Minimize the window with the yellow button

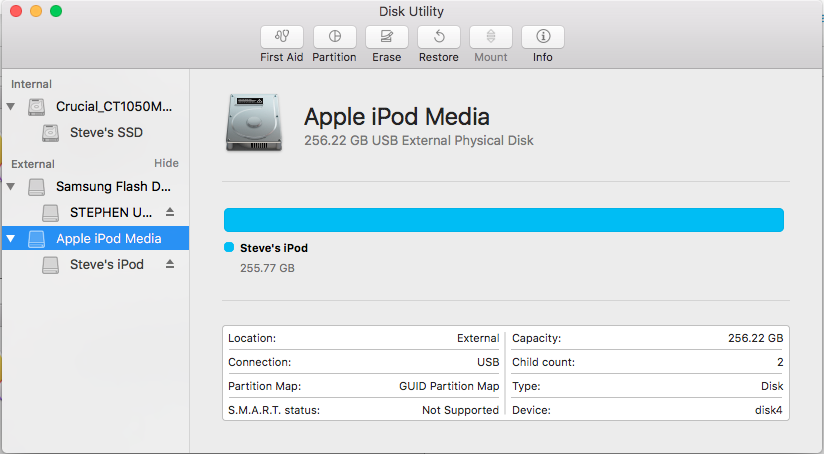point(36,11)
